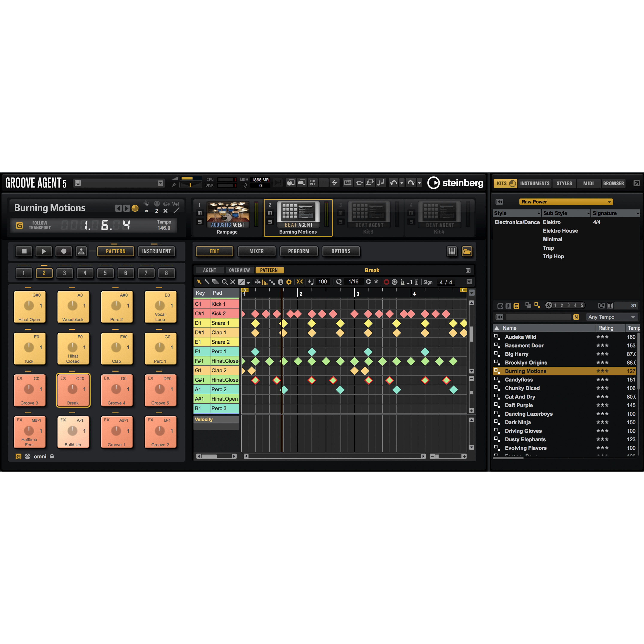The width and height of the screenshot is (644, 644).
Task: Select the Dark Ninja kit
Action: coord(518,422)
